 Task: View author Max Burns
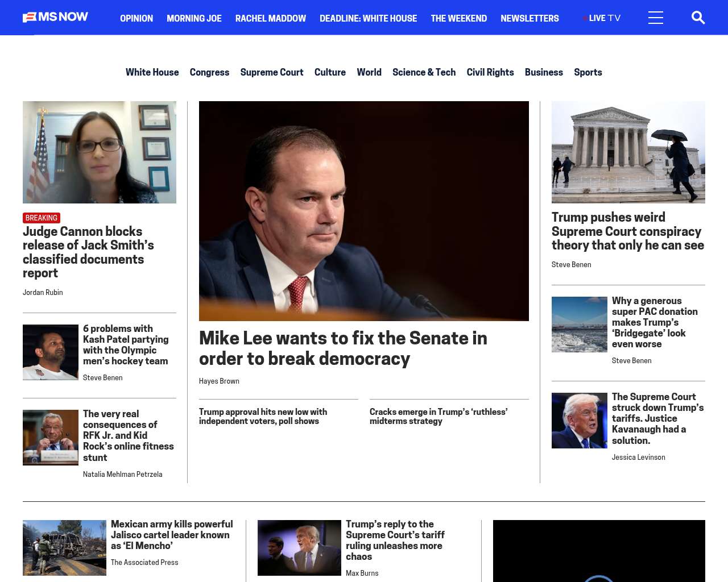tap(362, 573)
